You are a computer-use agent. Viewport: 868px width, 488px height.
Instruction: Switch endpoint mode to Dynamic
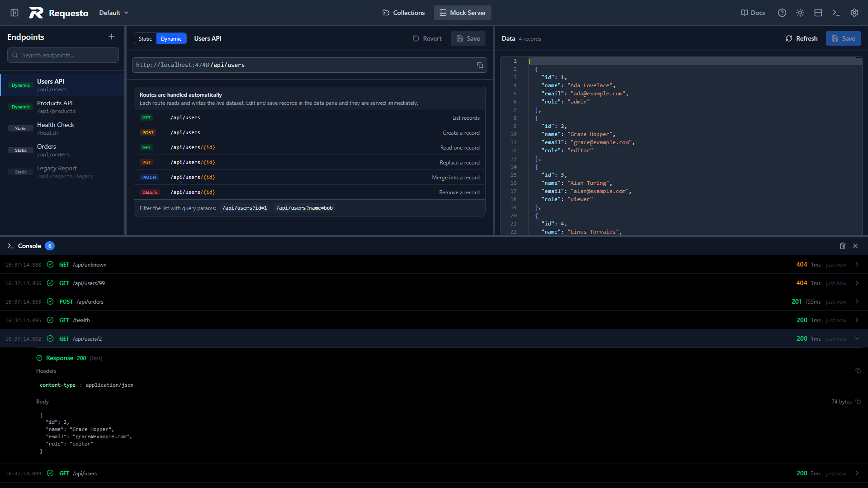171,38
